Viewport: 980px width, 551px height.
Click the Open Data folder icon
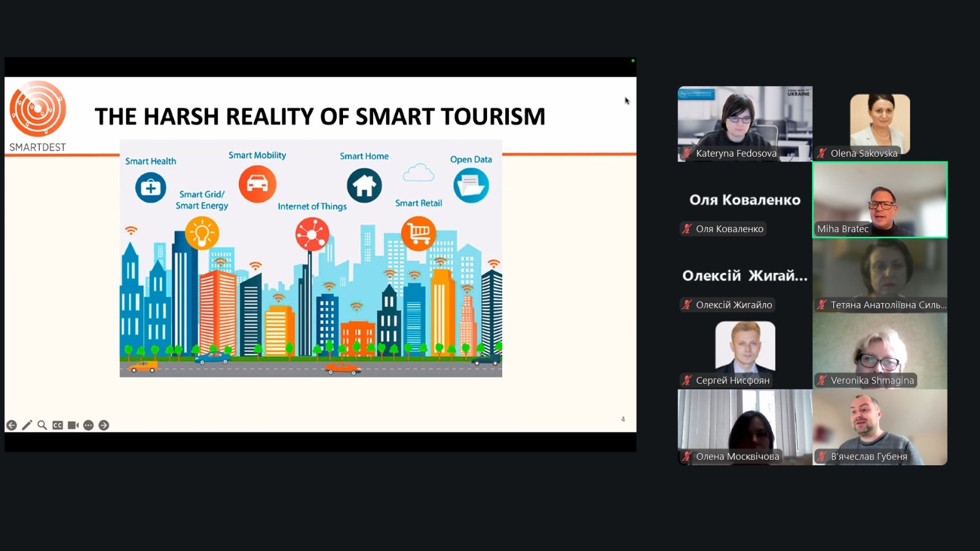471,186
